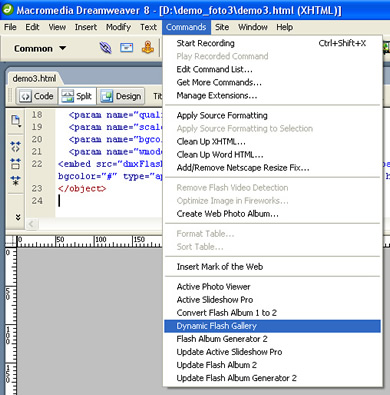Choose Create Web Photo Album…

coord(273,214)
